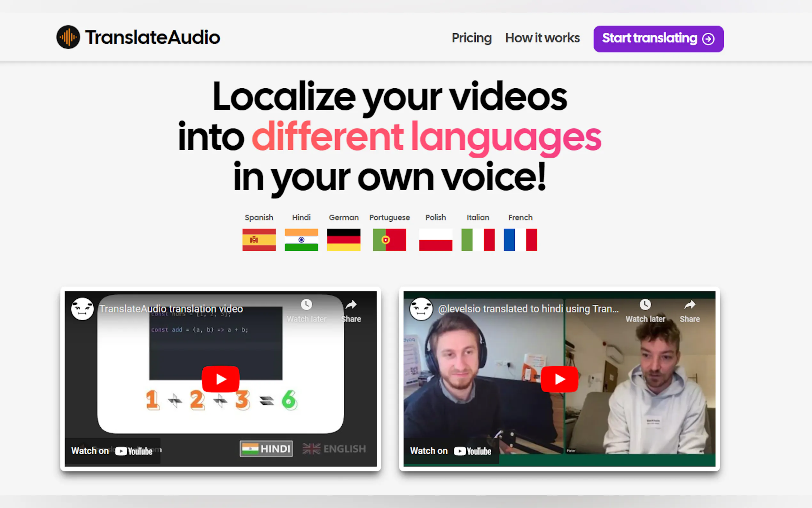Open the Pricing page

coord(471,38)
